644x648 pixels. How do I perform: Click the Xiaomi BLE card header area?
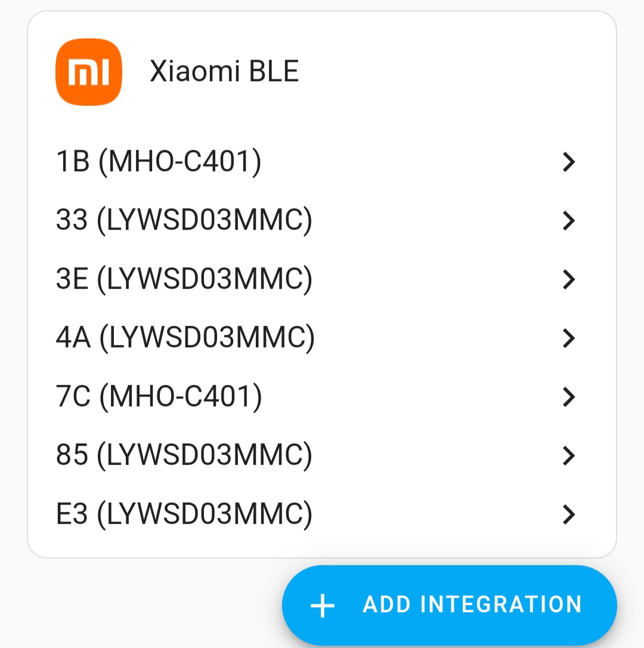tap(322, 72)
